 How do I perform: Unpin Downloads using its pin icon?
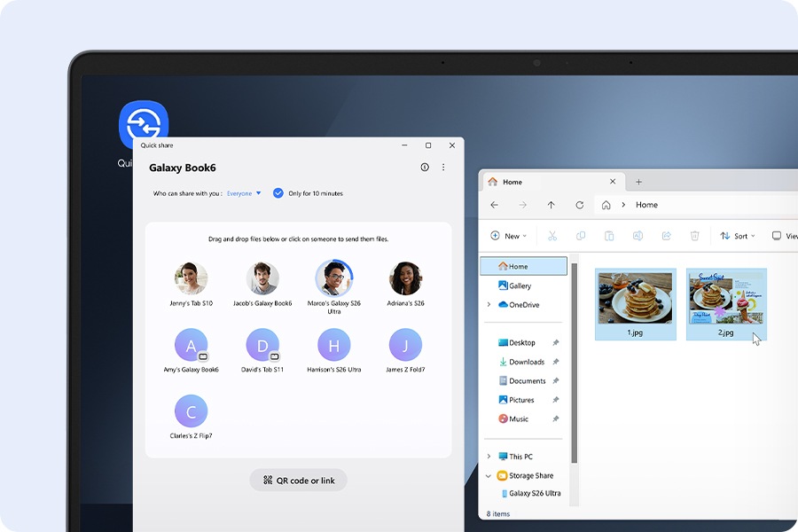(555, 362)
